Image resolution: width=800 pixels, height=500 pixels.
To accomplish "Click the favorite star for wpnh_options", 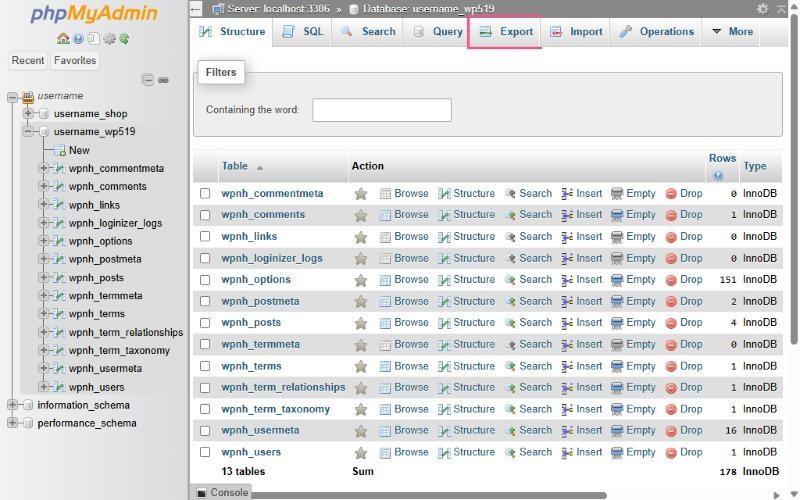I will [x=361, y=280].
